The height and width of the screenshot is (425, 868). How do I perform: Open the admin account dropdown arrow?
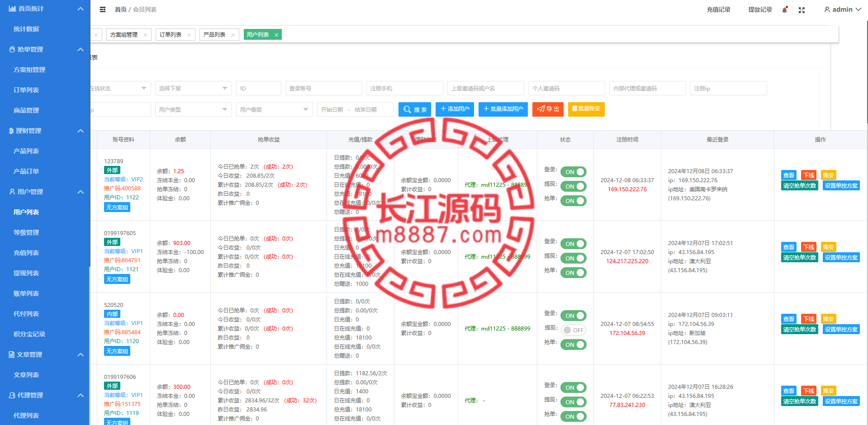click(858, 9)
